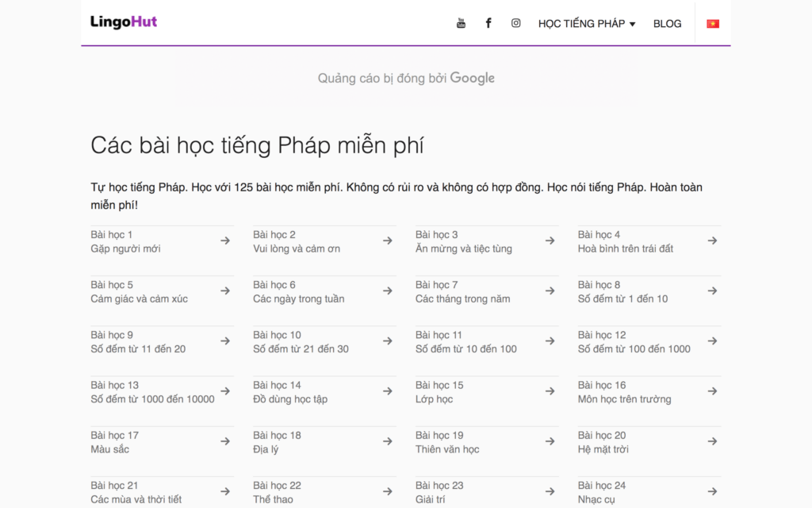Image resolution: width=812 pixels, height=508 pixels.
Task: Click arrow for Bài học 1 Gặp người mới
Action: 225,241
